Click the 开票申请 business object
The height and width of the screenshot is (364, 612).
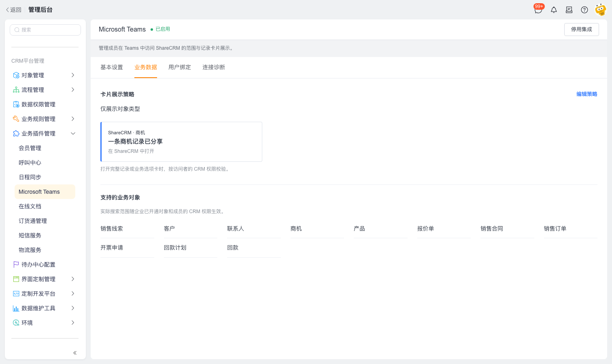coord(112,248)
